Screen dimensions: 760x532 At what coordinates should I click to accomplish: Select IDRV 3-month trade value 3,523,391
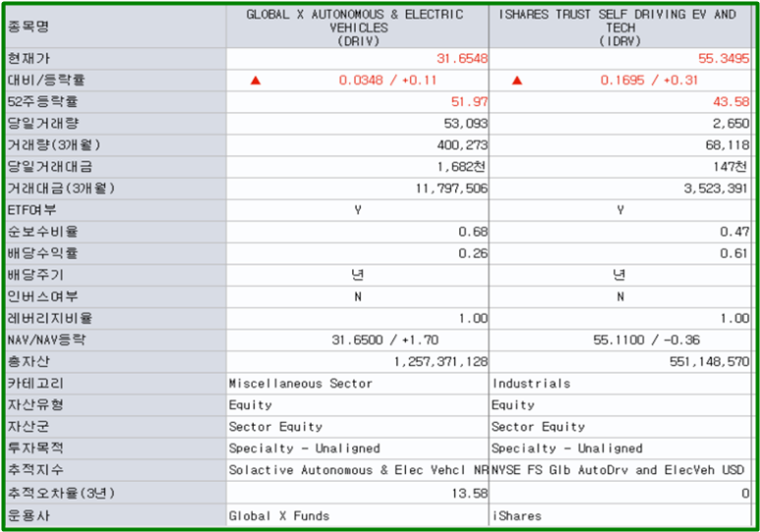[716, 188]
